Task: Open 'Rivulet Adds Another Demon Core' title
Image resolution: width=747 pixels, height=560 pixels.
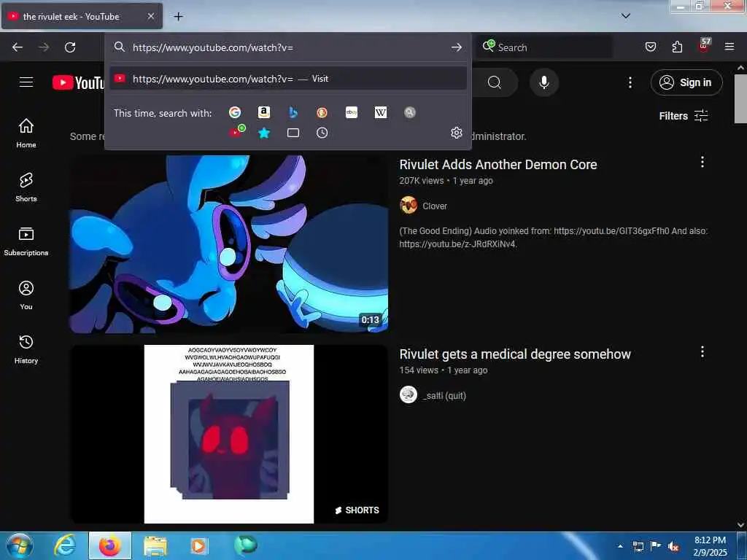Action: (x=498, y=165)
